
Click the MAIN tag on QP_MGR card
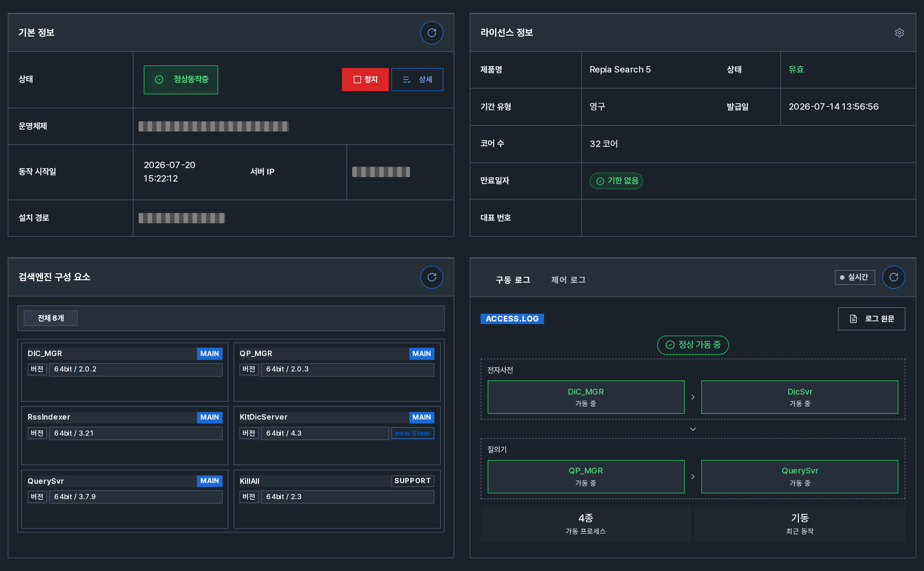click(421, 354)
